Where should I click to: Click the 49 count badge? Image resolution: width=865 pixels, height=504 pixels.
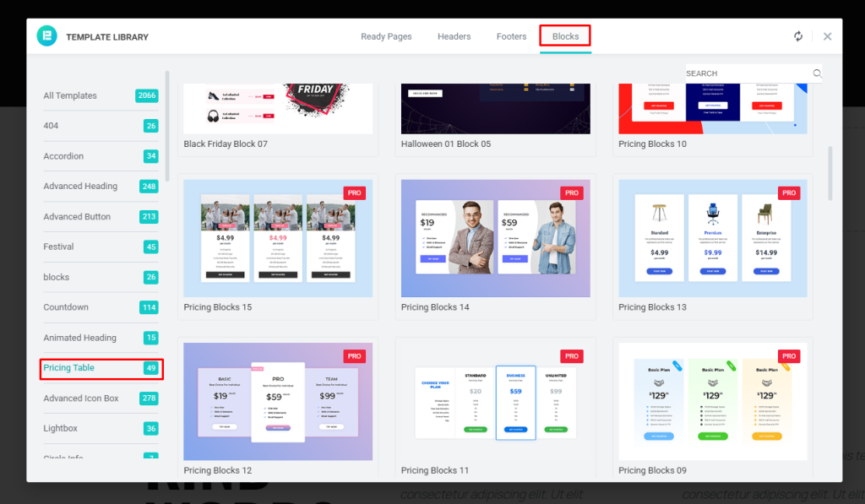151,368
